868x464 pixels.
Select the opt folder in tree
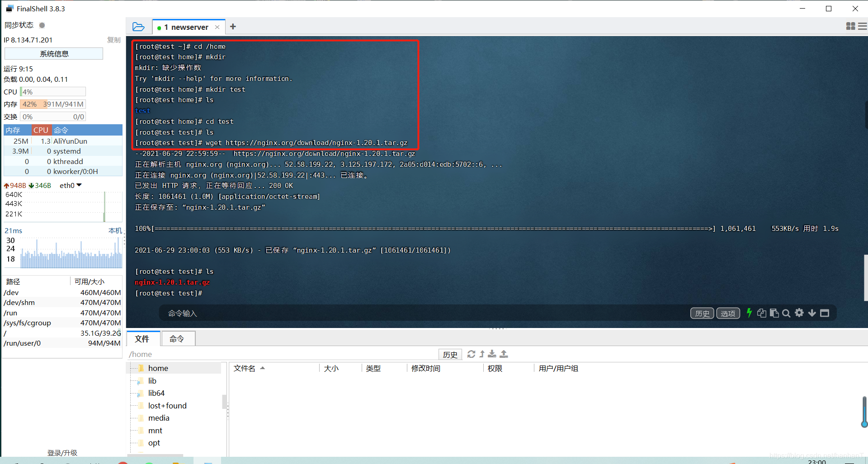click(154, 443)
